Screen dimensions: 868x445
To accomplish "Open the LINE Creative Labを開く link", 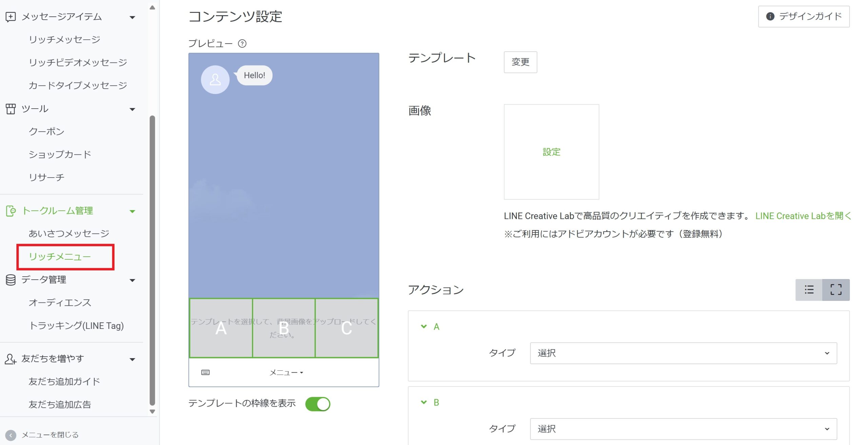I will pyautogui.click(x=803, y=216).
